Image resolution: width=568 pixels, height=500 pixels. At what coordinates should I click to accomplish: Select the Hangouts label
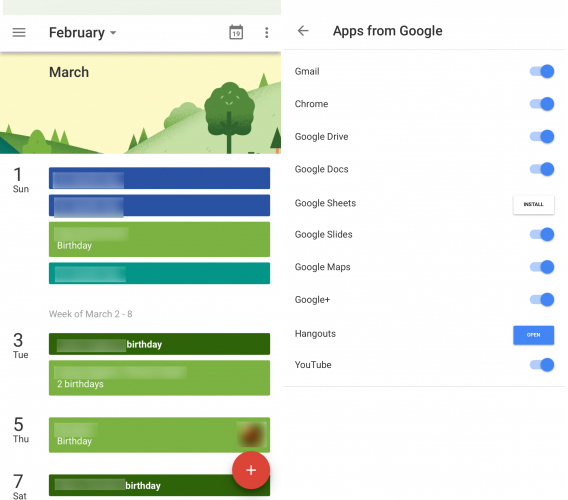[315, 334]
